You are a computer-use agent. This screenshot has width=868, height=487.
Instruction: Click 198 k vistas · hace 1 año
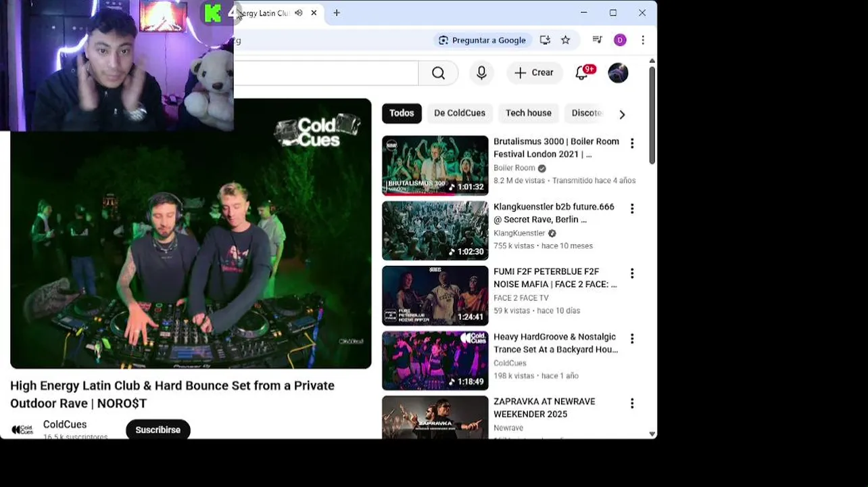click(536, 375)
